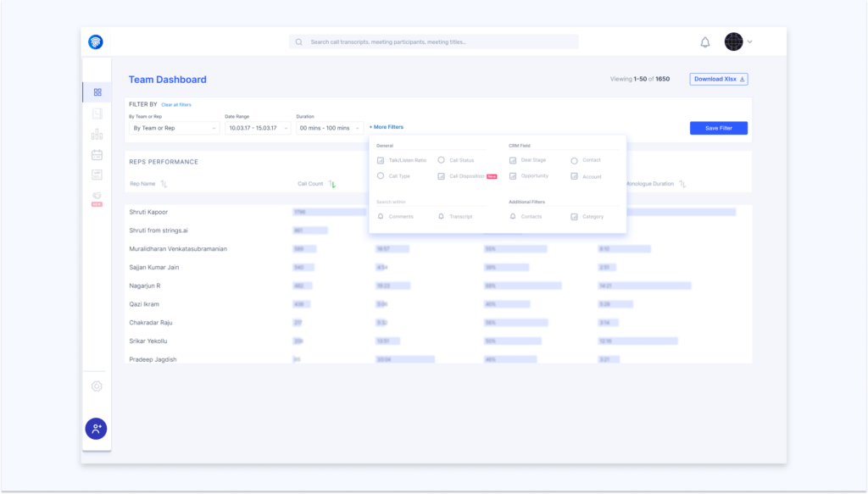Screen dimensions: 868x494
Task: Open the Duration dropdown
Action: (x=331, y=127)
